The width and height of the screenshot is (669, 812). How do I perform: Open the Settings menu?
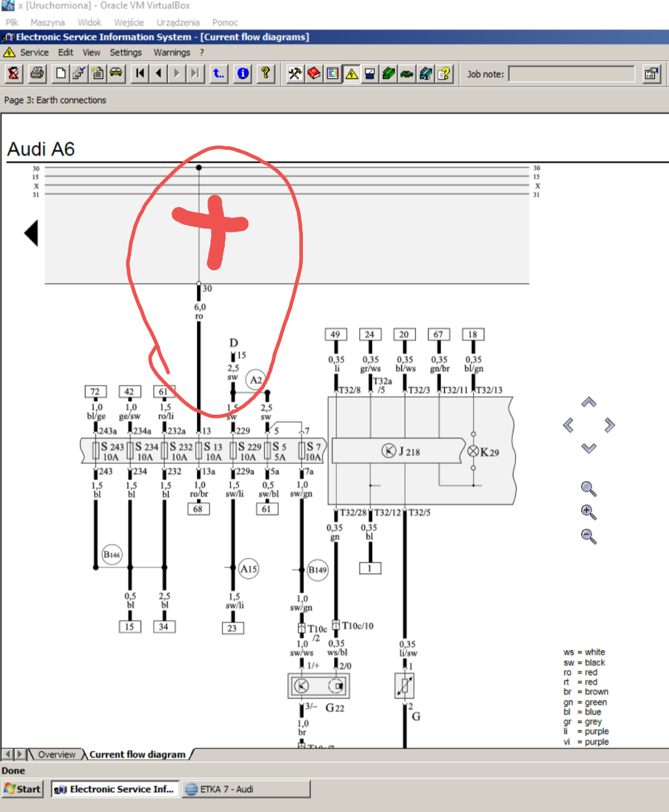pos(126,53)
